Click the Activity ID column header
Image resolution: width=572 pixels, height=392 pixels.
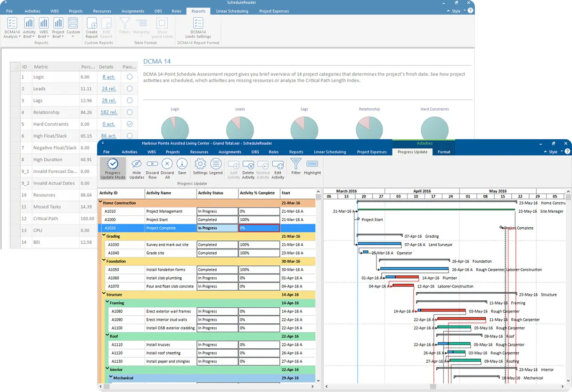pos(122,193)
